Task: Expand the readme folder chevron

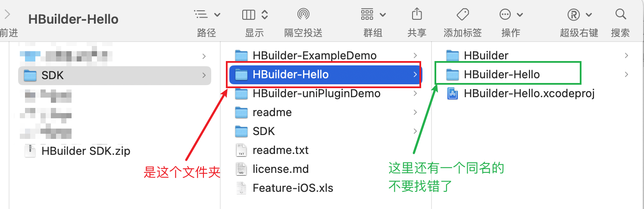Action: [x=415, y=112]
